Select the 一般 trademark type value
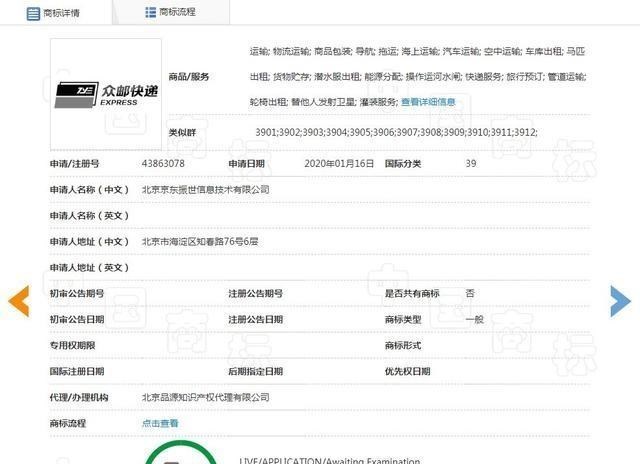Viewport: 640px width, 464px height. pos(474,319)
